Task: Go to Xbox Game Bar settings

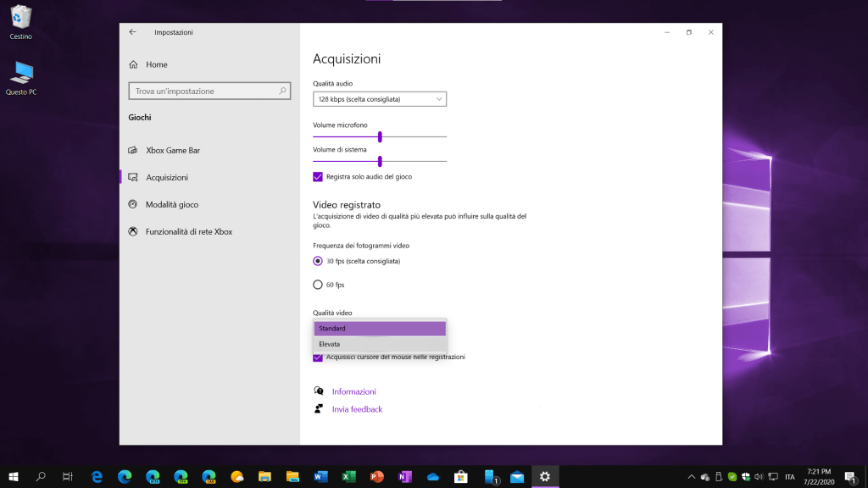Action: tap(173, 150)
